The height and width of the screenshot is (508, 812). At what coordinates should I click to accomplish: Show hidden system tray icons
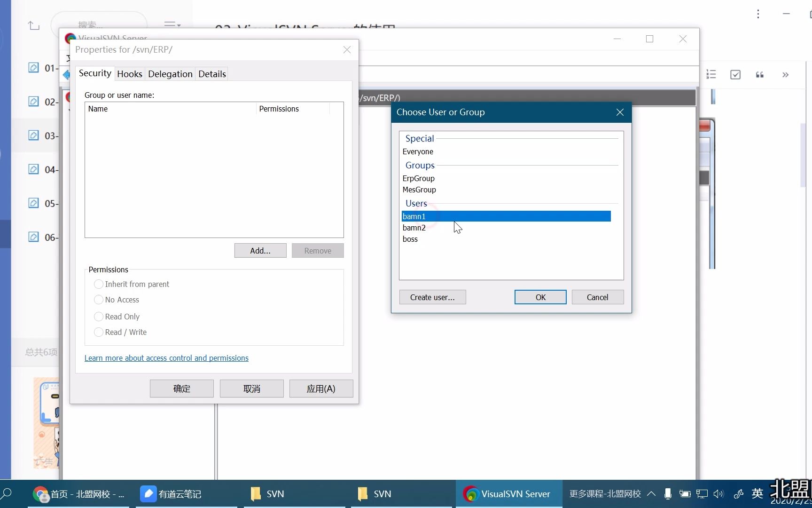coord(651,494)
